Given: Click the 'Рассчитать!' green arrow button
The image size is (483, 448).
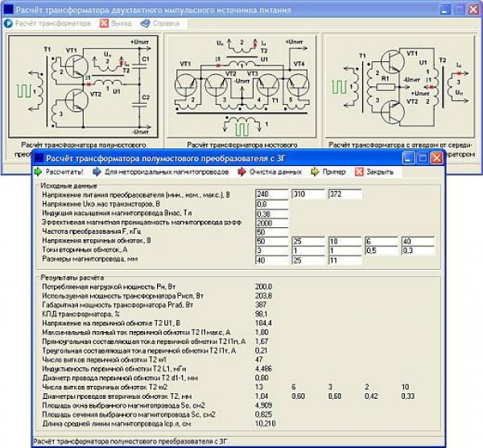Looking at the screenshot, I should 60,172.
